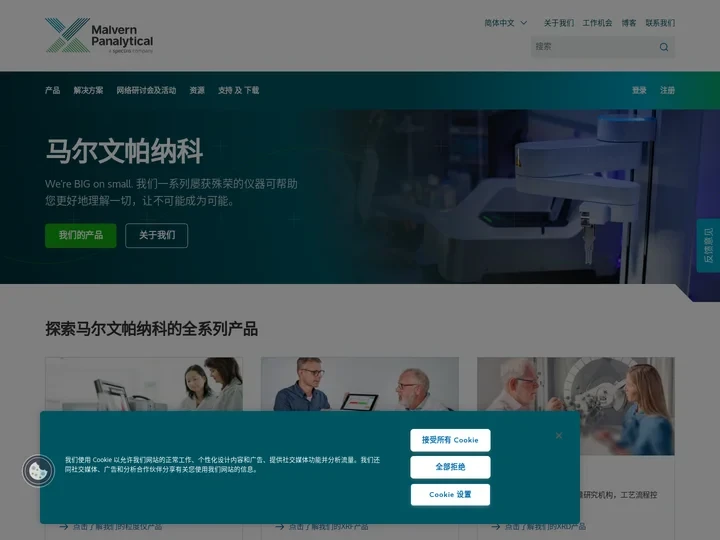Open the 解决方案 navigation menu
The height and width of the screenshot is (540, 720).
(x=88, y=90)
